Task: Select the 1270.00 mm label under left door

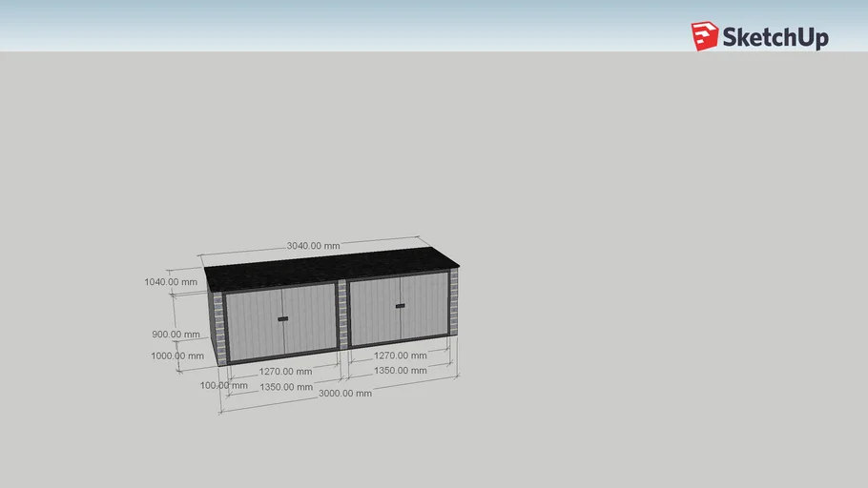Action: [x=285, y=372]
